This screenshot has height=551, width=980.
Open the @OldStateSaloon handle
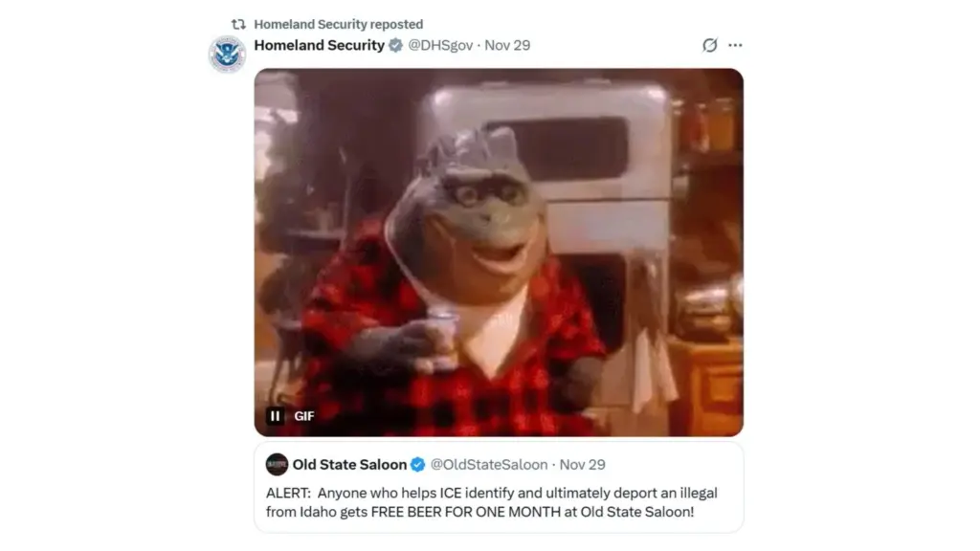point(489,465)
